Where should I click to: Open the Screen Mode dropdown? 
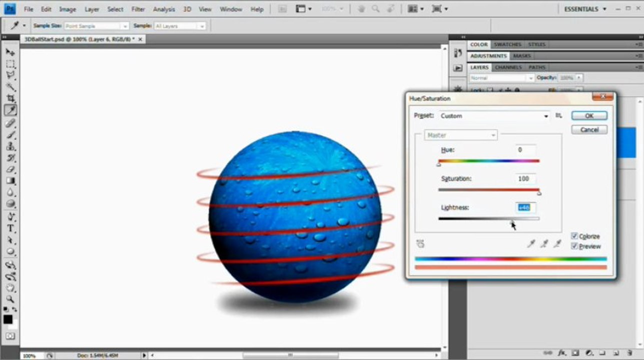pos(440,9)
